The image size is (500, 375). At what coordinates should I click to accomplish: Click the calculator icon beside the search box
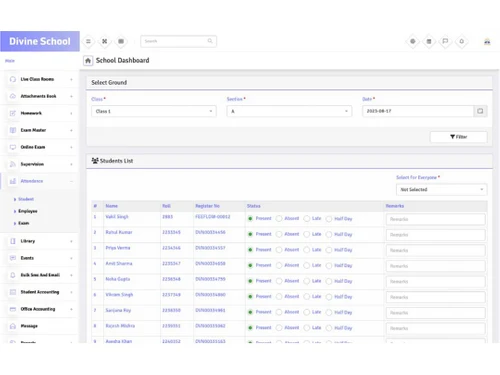(121, 41)
